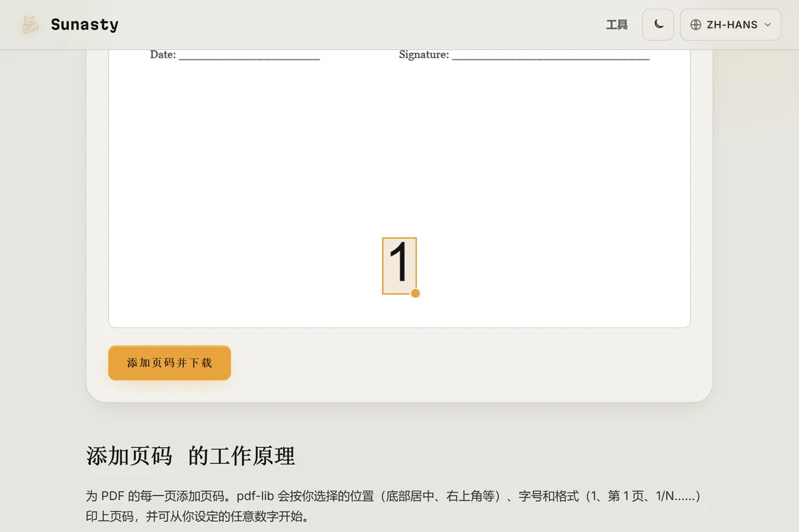Open the 工具 menu
This screenshot has height=532, width=799.
pyautogui.click(x=617, y=25)
